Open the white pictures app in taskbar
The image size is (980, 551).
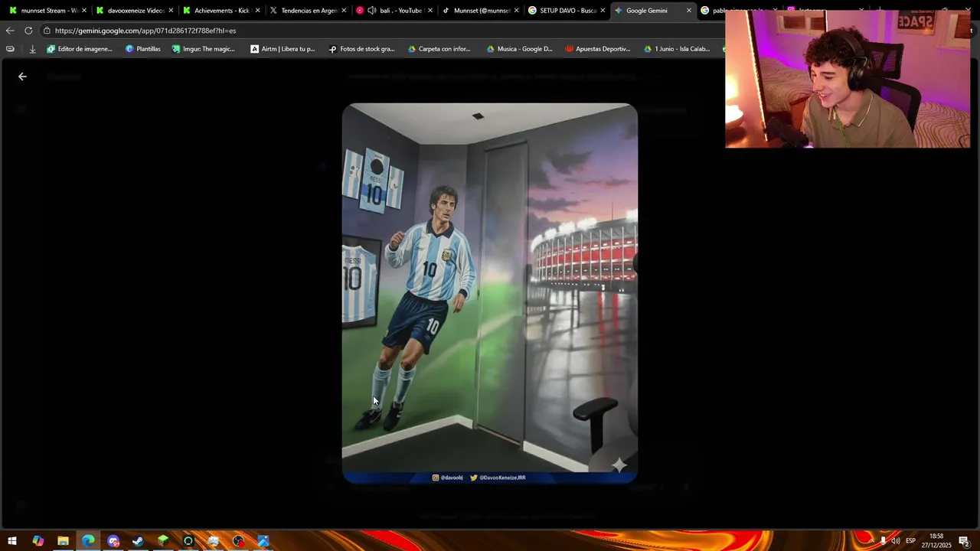(x=214, y=541)
